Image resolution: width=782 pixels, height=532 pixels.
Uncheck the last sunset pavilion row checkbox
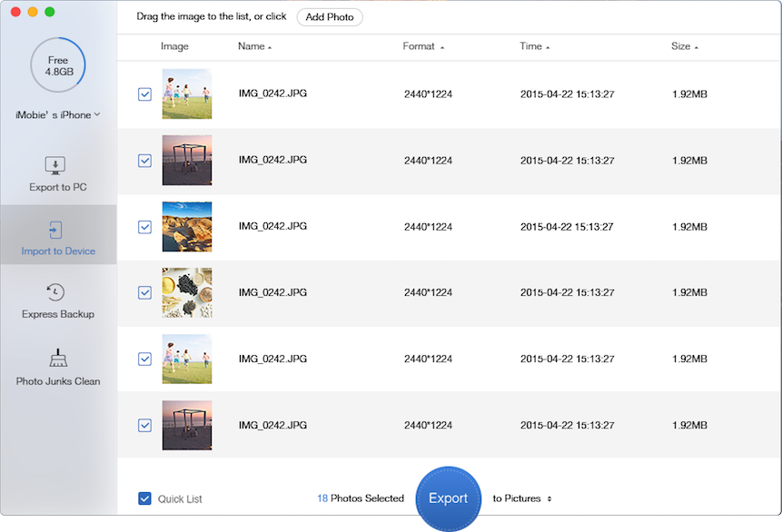144,425
